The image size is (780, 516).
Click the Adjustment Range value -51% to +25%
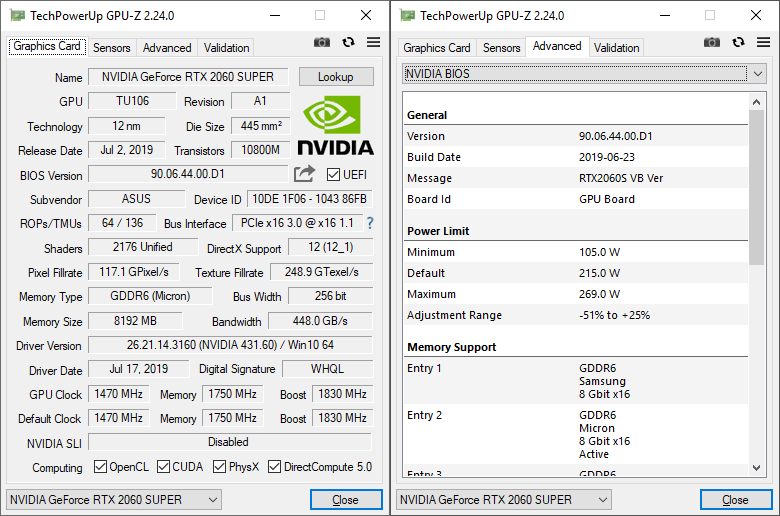pyautogui.click(x=614, y=315)
